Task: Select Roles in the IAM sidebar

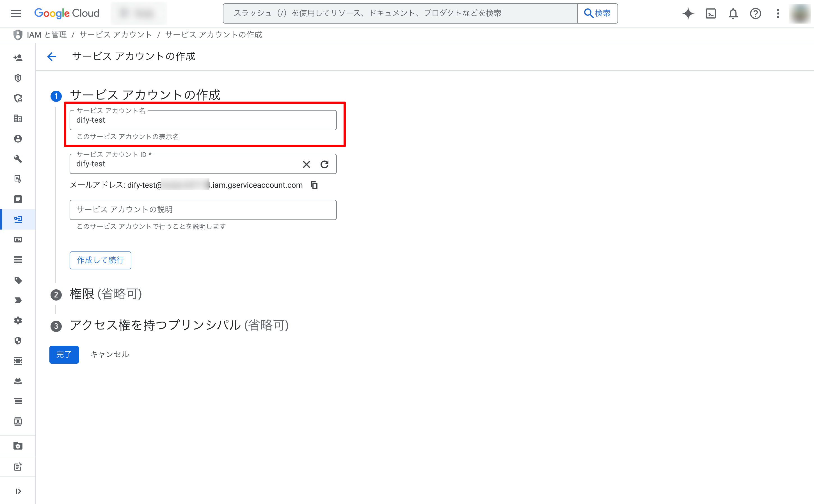Action: 18,260
